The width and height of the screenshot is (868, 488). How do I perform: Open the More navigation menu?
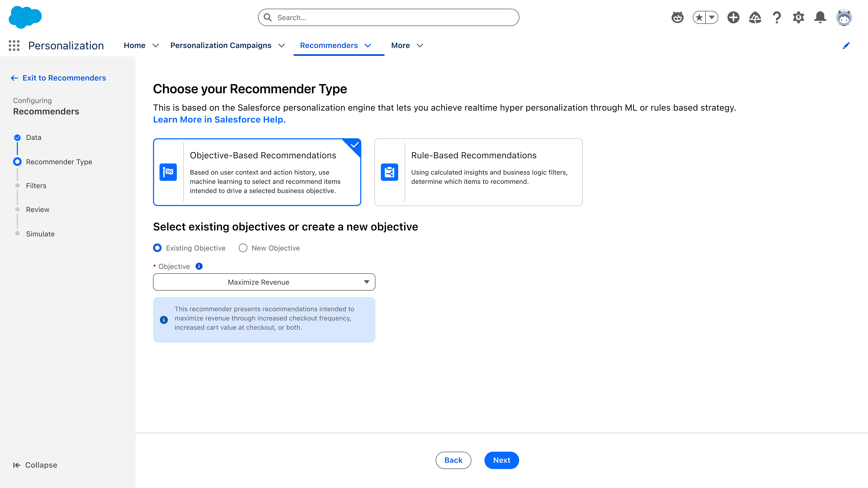pos(400,46)
